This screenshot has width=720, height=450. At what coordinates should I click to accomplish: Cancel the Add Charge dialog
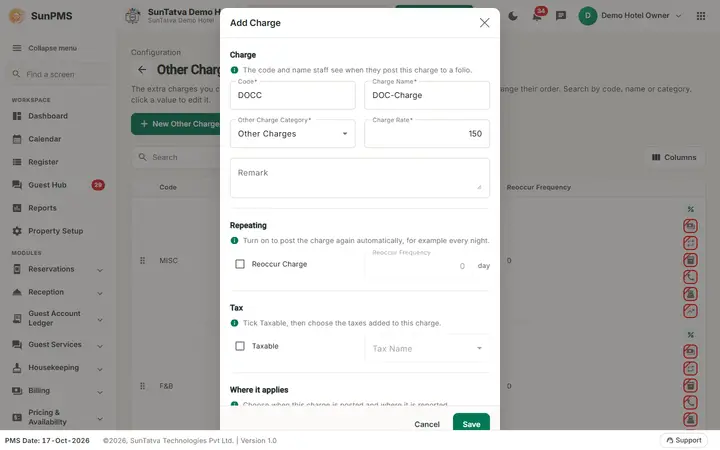coord(427,424)
